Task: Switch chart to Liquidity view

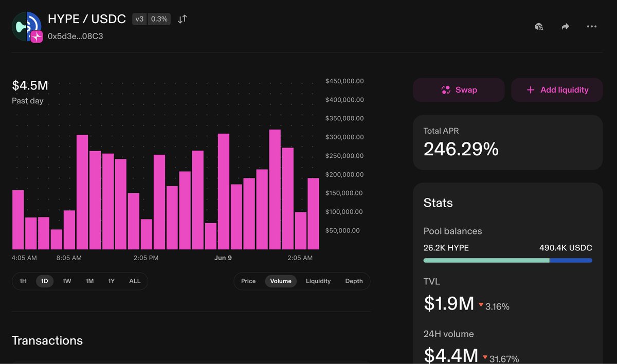Action: (318, 281)
